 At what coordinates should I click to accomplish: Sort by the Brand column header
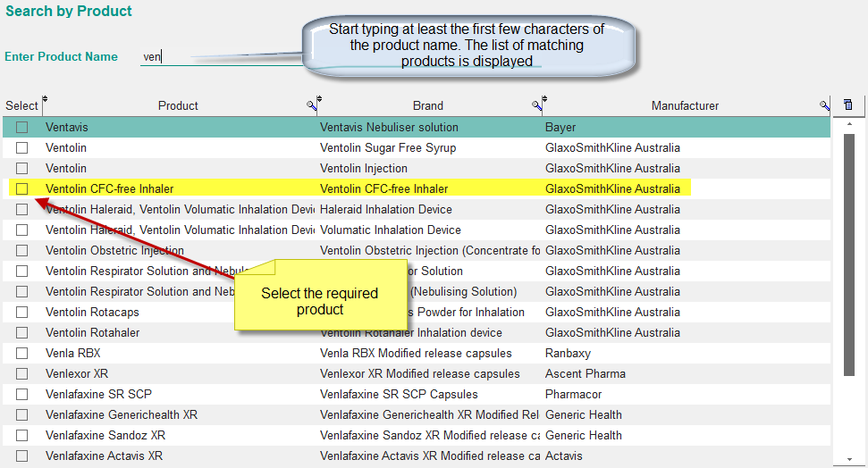(428, 105)
